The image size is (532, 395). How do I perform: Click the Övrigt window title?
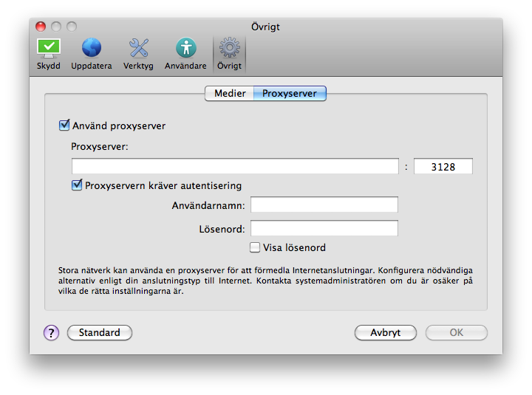(266, 27)
